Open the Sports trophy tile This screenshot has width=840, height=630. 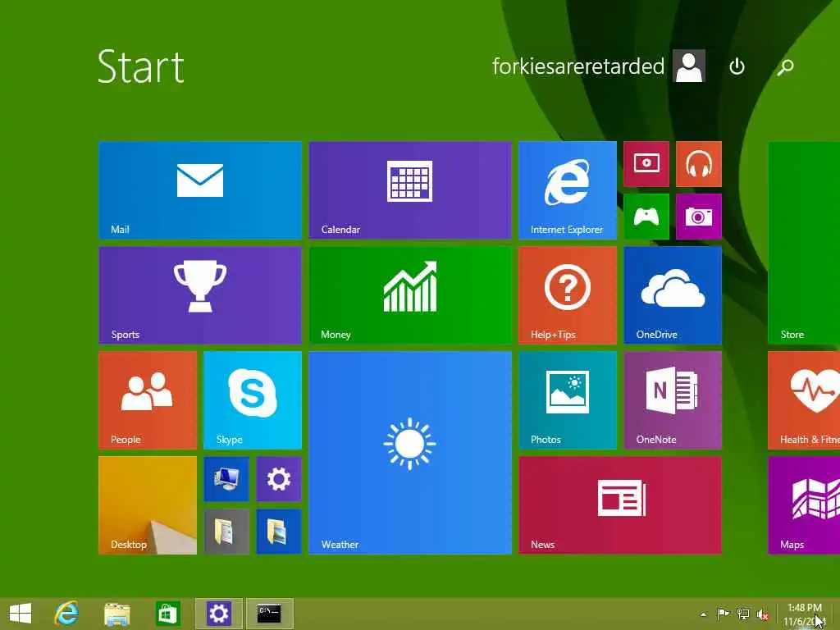pyautogui.click(x=200, y=295)
